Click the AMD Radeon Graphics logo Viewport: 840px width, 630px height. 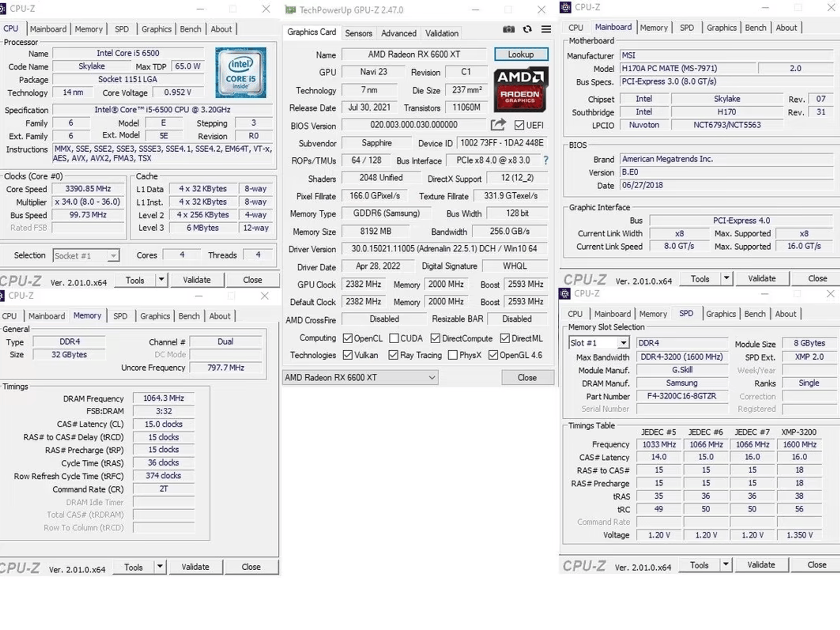coord(521,90)
